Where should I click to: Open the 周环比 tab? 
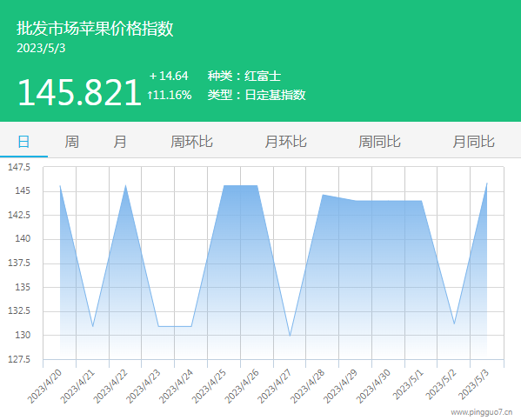tap(191, 142)
